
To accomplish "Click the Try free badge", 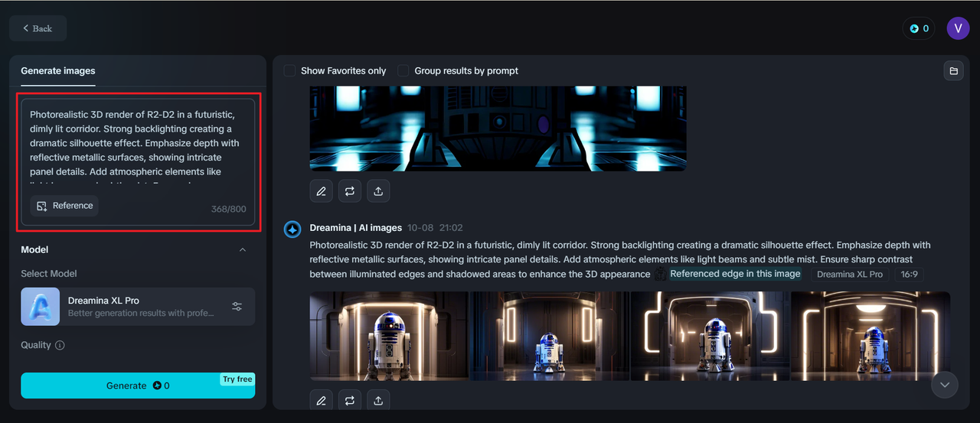I will click(237, 379).
